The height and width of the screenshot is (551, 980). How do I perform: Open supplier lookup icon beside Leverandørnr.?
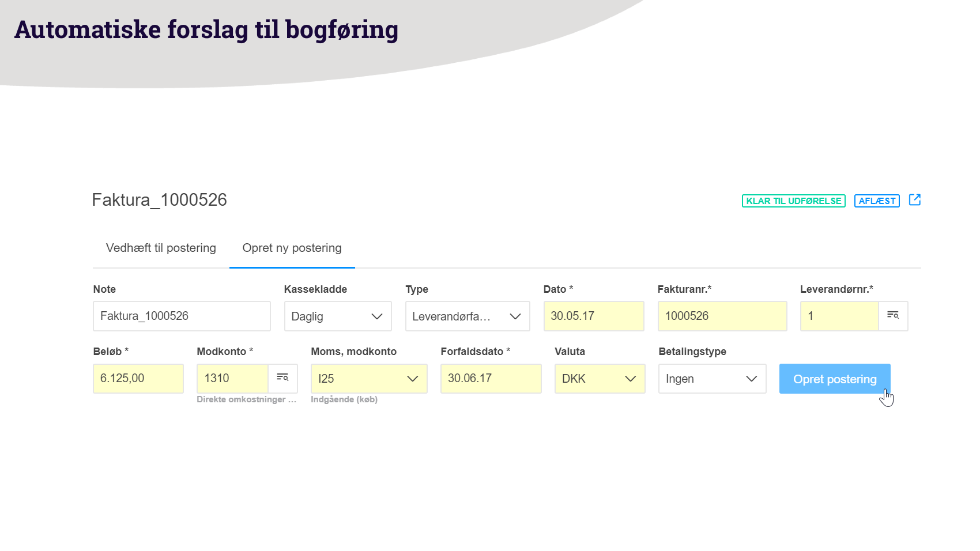click(893, 316)
